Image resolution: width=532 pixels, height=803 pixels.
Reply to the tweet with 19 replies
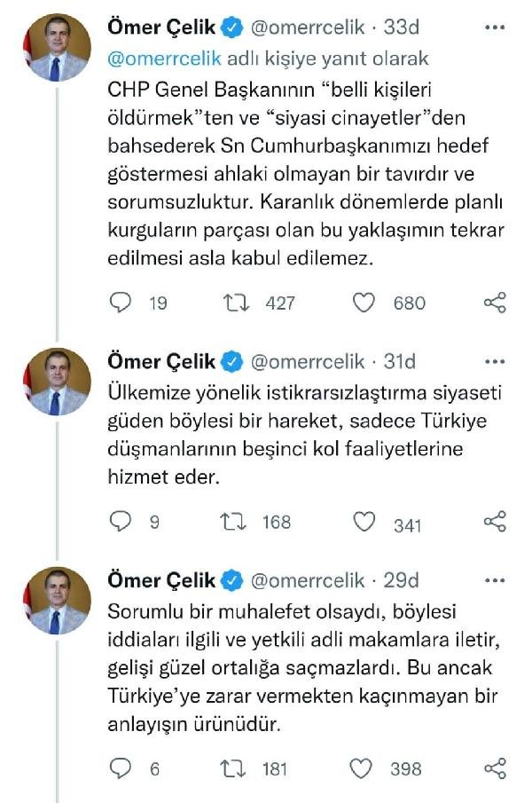pos(121,303)
